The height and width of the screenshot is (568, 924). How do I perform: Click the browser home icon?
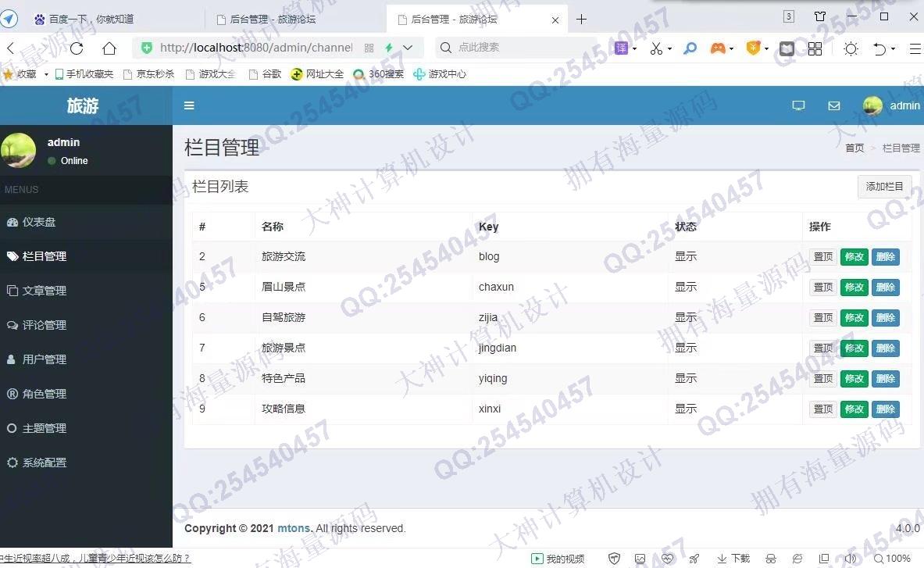(x=109, y=48)
